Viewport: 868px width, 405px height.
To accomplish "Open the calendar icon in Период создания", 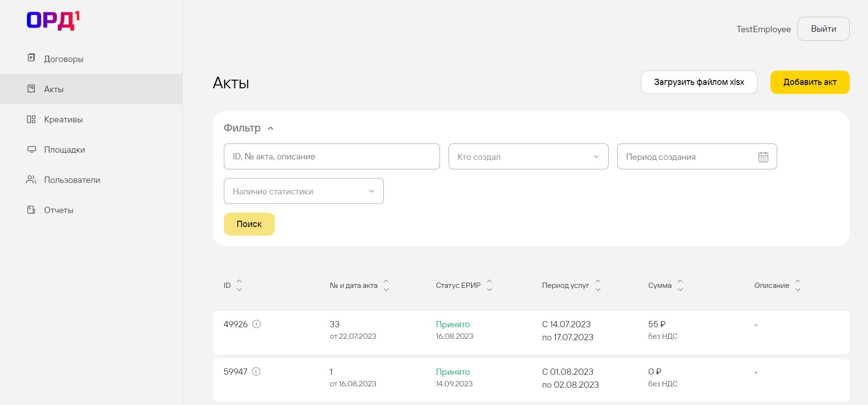I will pyautogui.click(x=763, y=157).
